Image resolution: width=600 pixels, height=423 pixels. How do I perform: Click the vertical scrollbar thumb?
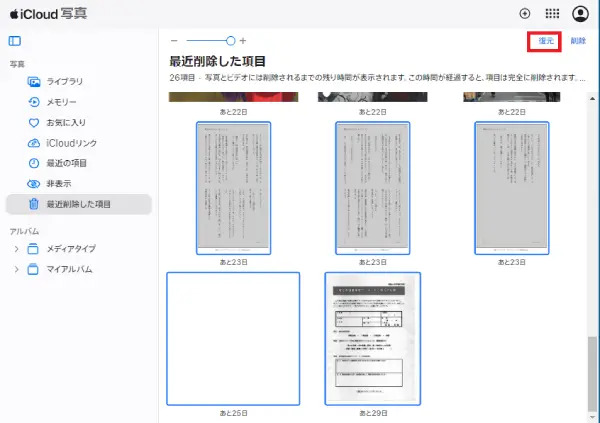tap(592, 374)
